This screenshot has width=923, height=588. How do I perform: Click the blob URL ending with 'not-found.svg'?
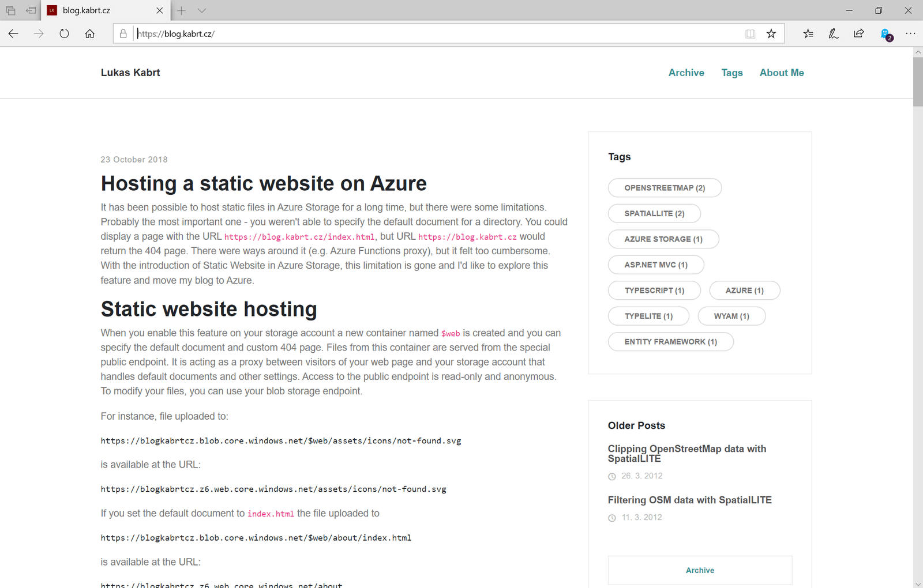(281, 441)
